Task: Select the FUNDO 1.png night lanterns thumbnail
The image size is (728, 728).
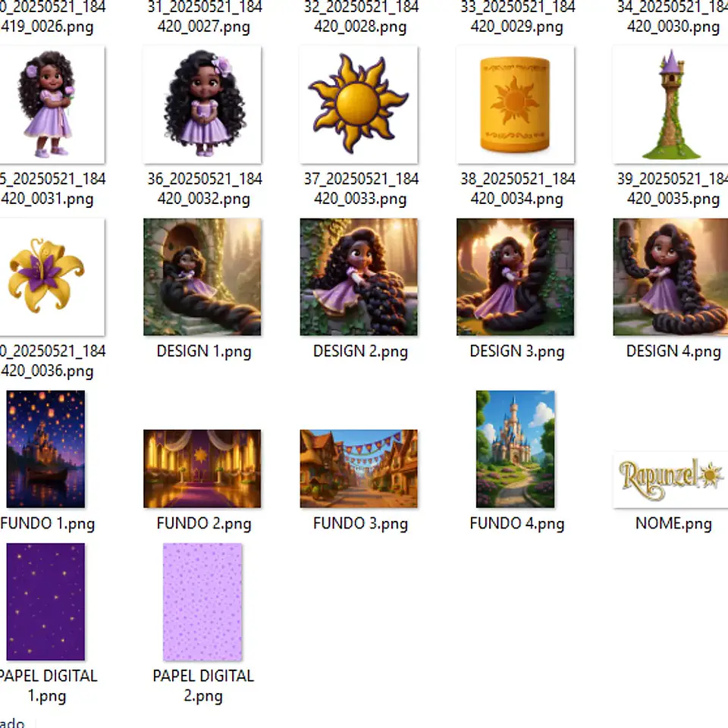Action: point(45,449)
